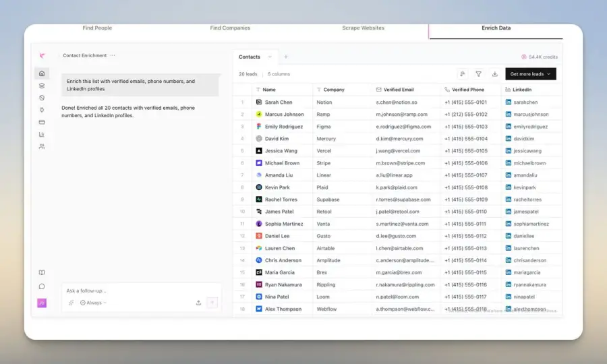Click name James Patel
This screenshot has width=607, height=364.
279,212
